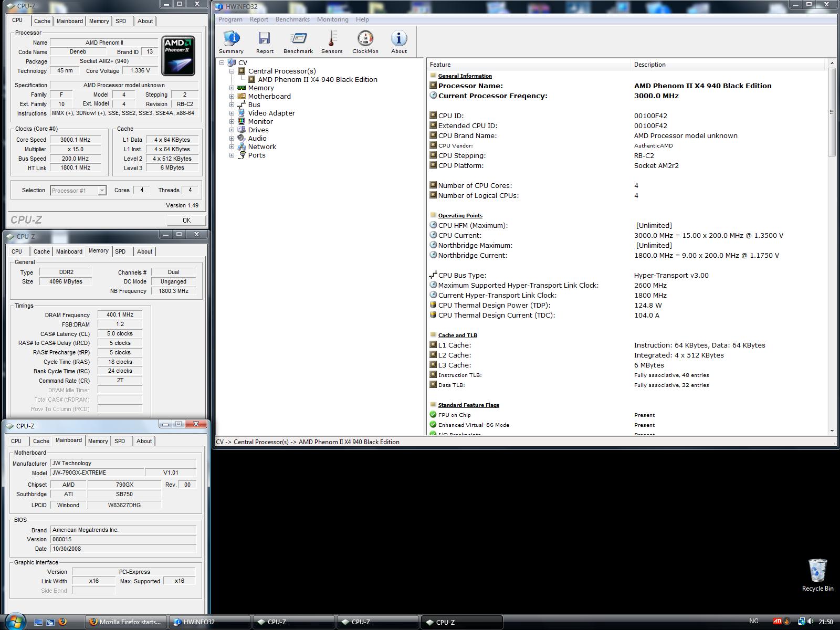Screen dimensions: 840x630
Task: Click the Feature column header
Action: point(528,65)
